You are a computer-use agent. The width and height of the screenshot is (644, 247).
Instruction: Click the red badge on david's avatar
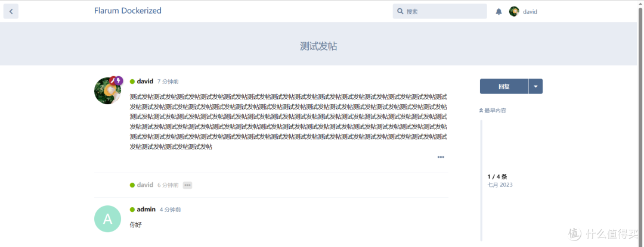(113, 80)
